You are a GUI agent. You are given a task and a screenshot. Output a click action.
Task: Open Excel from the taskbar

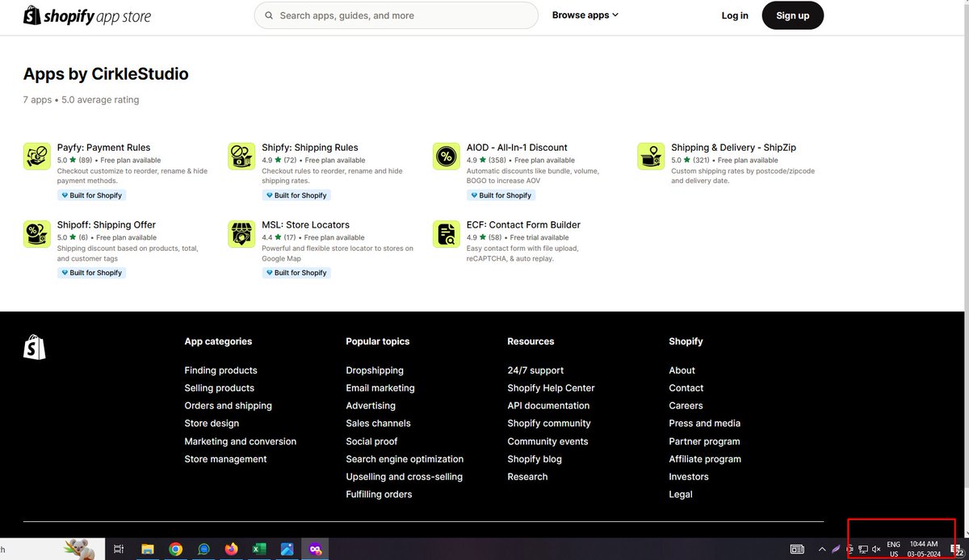[x=259, y=550]
